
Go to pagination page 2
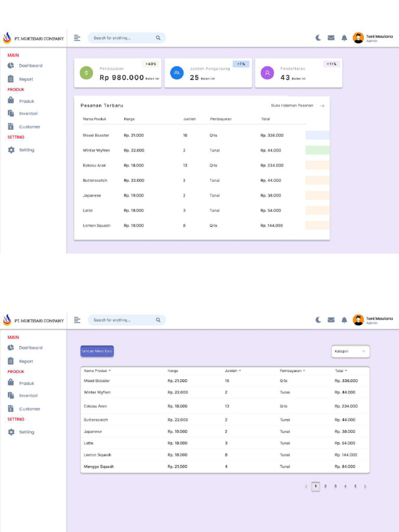point(325,486)
